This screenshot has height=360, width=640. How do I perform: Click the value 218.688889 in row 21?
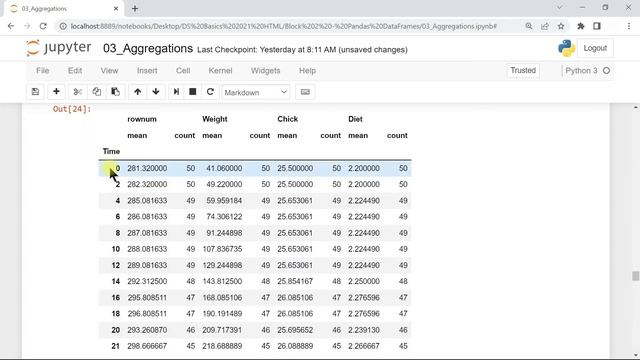[222, 346]
